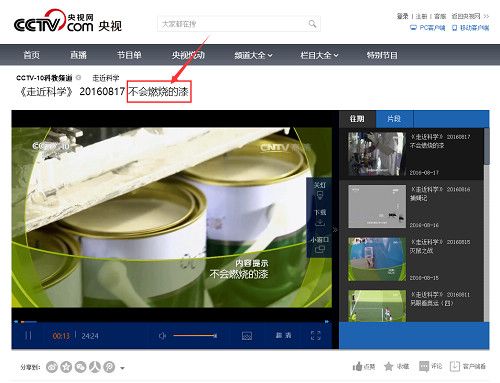Open the 首页 nav item
Image resolution: width=500 pixels, height=383 pixels.
[x=31, y=55]
